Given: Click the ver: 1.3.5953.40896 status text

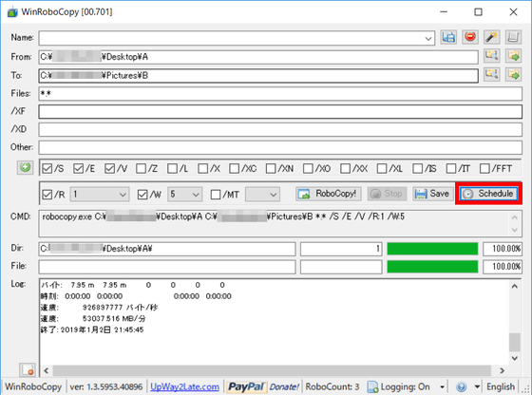Looking at the screenshot, I should pos(105,386).
